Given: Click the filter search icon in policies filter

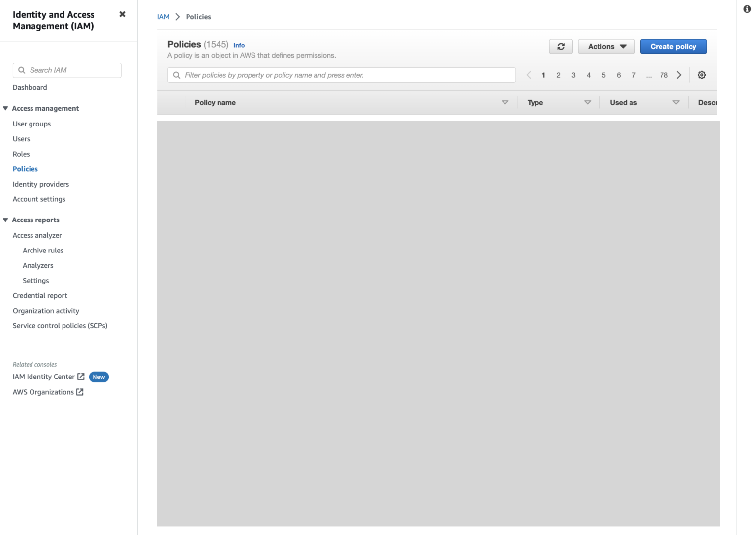Looking at the screenshot, I should coord(177,75).
